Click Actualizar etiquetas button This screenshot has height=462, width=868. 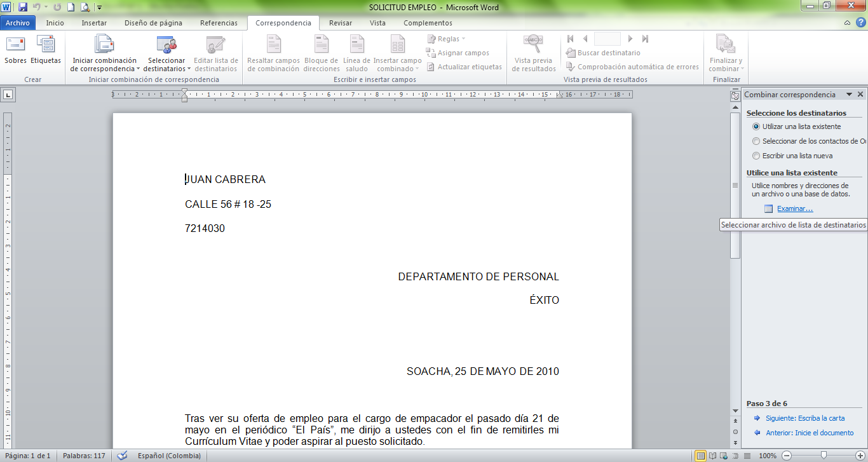click(x=464, y=67)
